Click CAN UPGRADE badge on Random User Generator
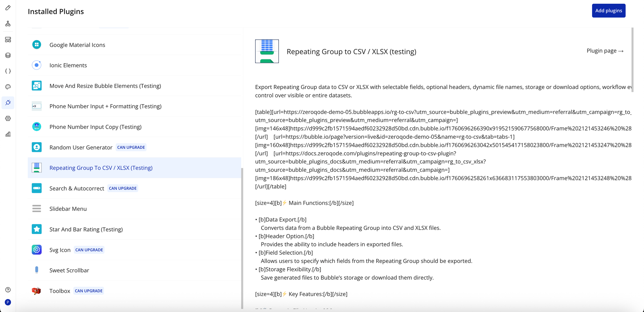 (131, 148)
